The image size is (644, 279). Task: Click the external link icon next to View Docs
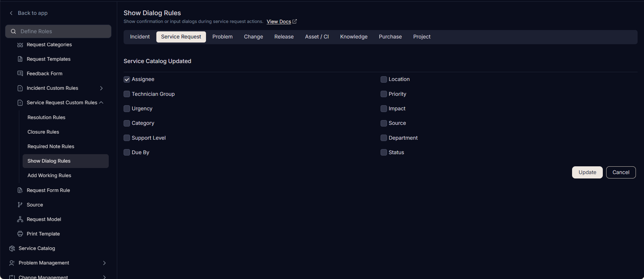click(294, 21)
